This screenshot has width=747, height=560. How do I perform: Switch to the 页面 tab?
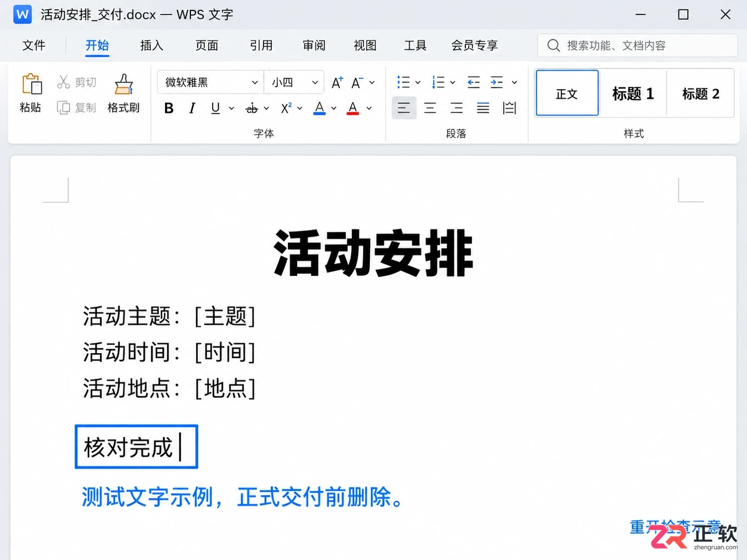pos(207,46)
